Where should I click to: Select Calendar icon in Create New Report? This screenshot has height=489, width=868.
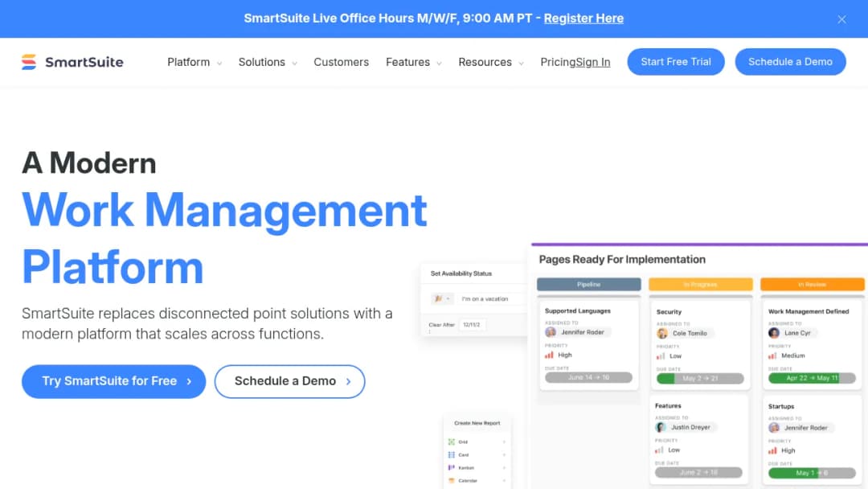(x=451, y=480)
